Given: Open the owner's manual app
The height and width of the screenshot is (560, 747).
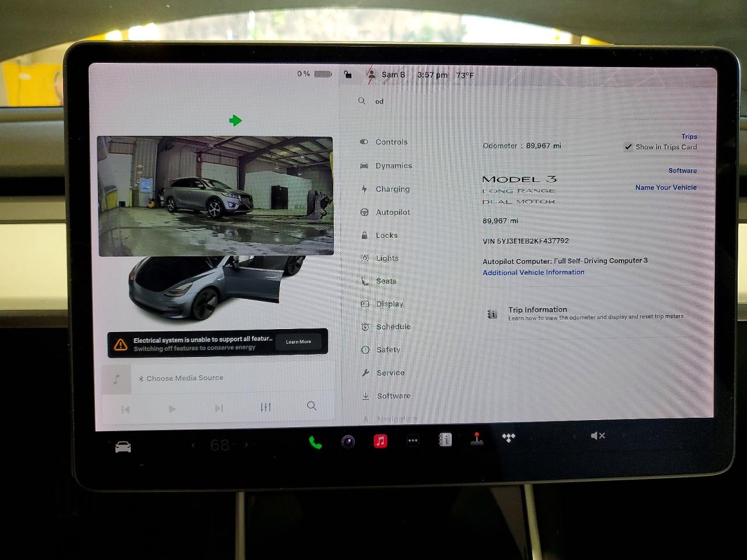Looking at the screenshot, I should click(445, 439).
